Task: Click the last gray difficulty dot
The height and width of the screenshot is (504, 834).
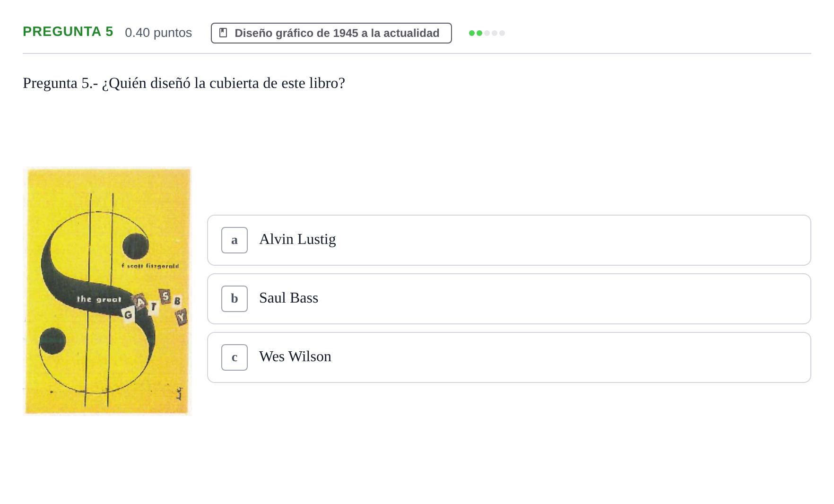Action: point(502,33)
